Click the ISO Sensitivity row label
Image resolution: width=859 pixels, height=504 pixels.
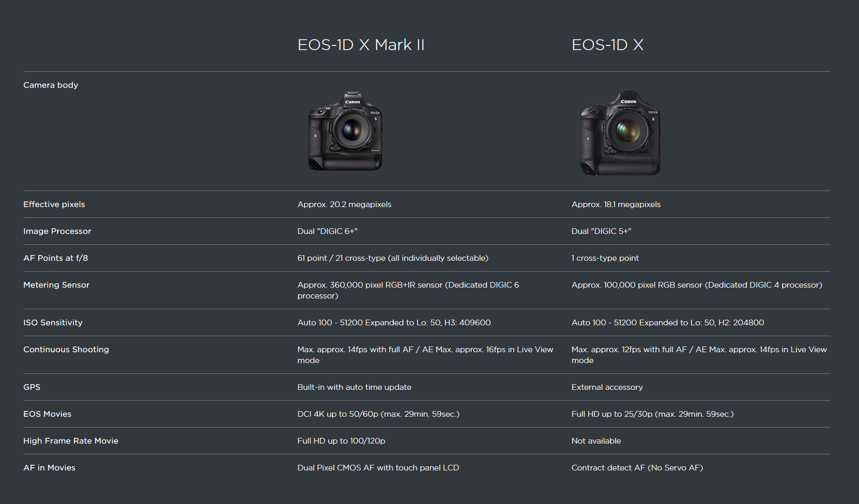(53, 323)
